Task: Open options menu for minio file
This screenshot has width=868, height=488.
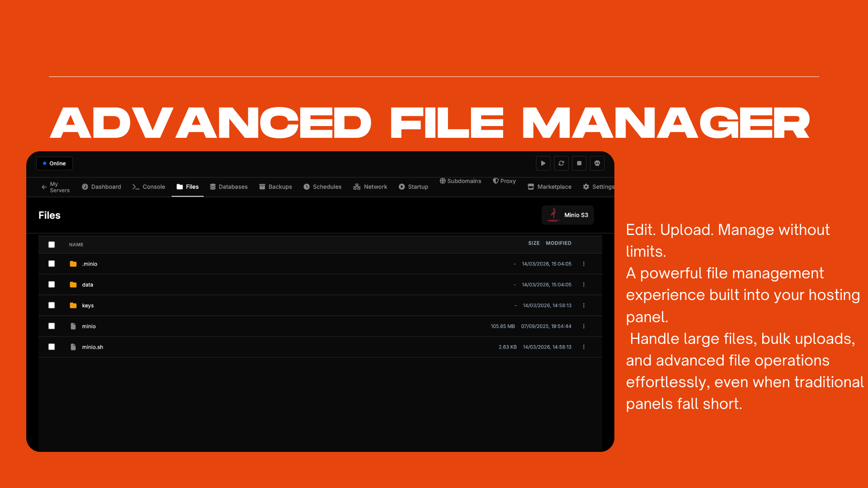Action: pyautogui.click(x=584, y=326)
